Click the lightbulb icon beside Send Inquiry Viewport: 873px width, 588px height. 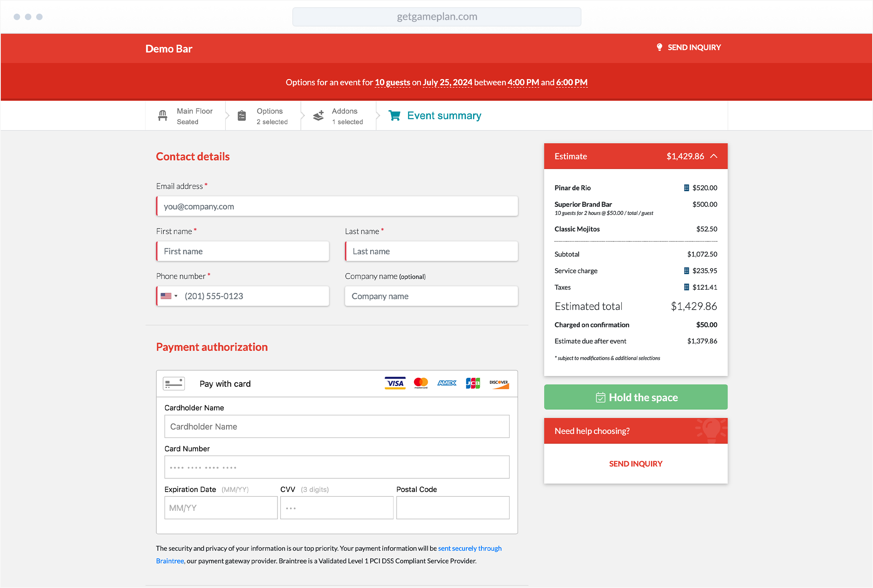coord(659,47)
